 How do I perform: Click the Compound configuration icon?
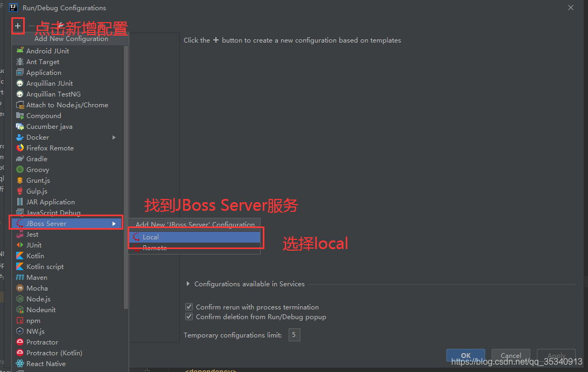coord(20,115)
